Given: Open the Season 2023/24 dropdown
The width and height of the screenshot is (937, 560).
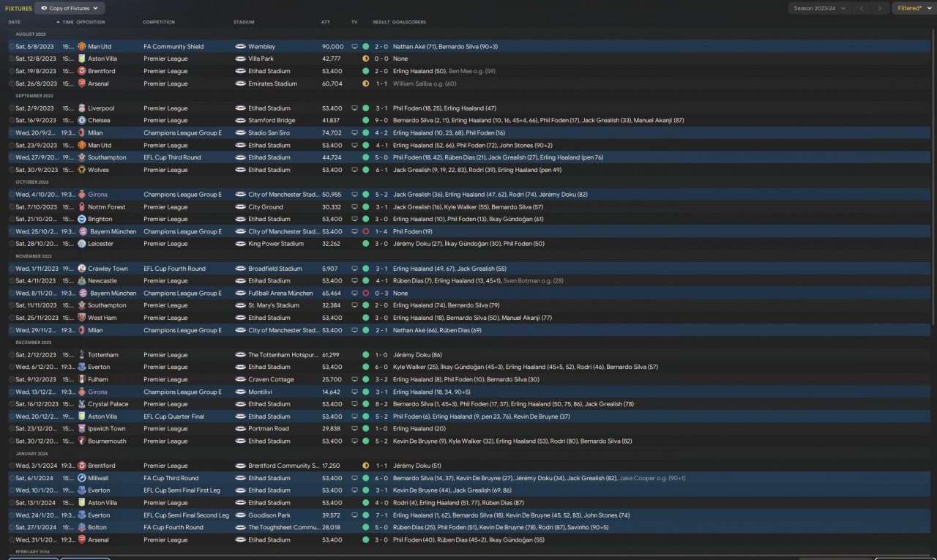Looking at the screenshot, I should click(x=820, y=8).
